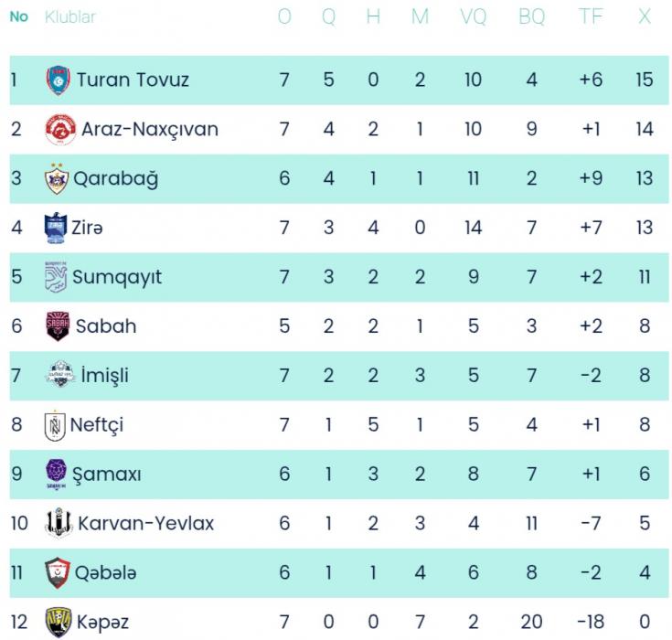Click the Klublar column header

point(69,17)
